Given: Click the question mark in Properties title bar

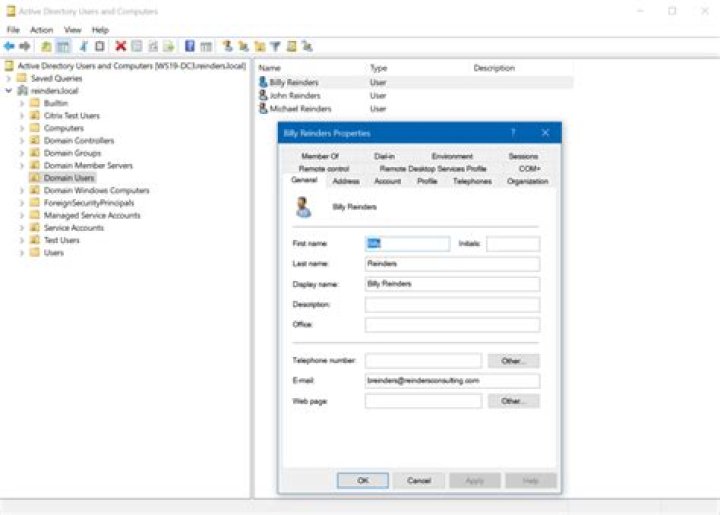Looking at the screenshot, I should pos(513,133).
